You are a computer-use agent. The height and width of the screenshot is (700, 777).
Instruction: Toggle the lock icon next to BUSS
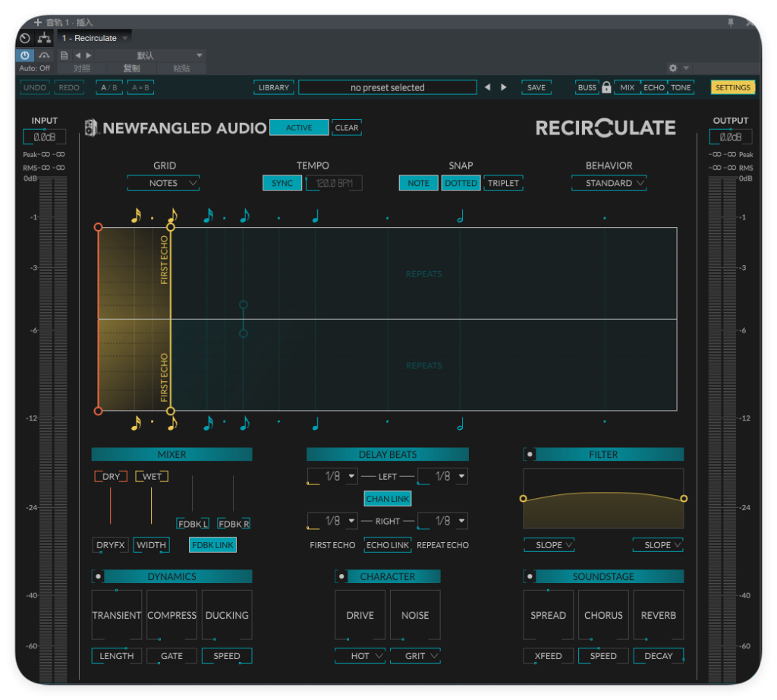pos(606,87)
